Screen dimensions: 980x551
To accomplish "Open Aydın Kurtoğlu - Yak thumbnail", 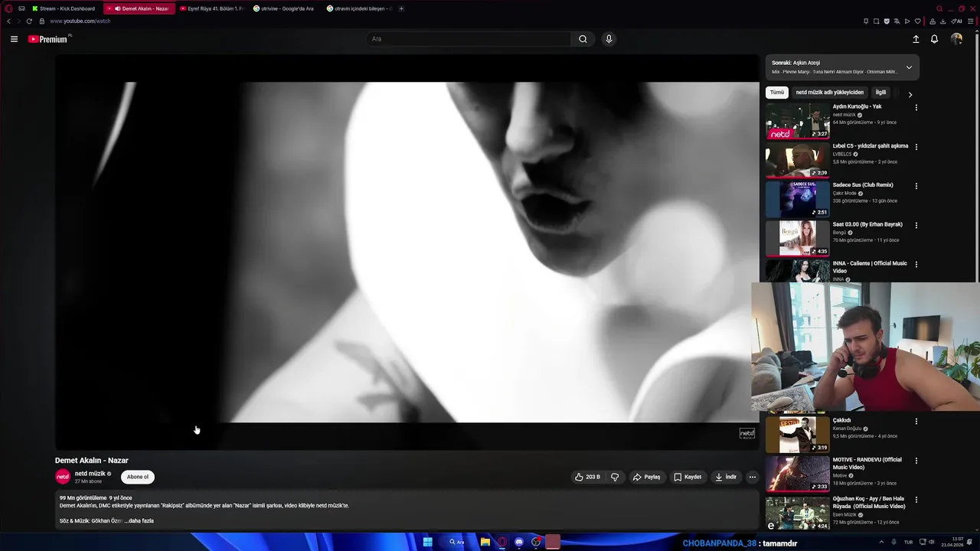I will (x=797, y=121).
